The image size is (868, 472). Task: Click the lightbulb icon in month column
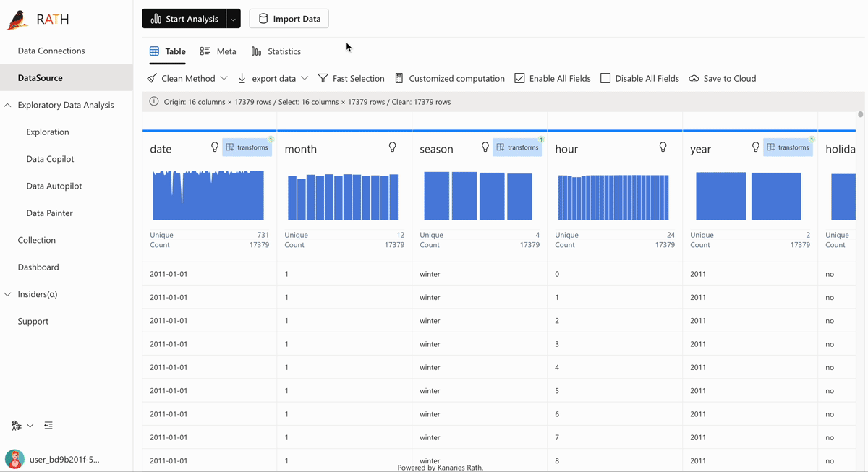point(392,147)
